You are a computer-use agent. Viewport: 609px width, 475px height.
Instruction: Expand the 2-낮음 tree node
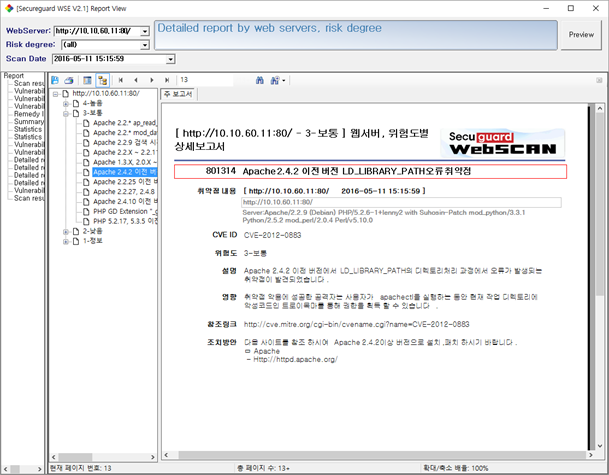[x=66, y=231]
